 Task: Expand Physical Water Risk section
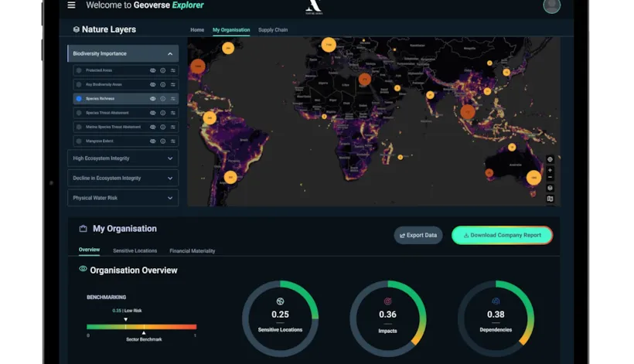pos(170,198)
